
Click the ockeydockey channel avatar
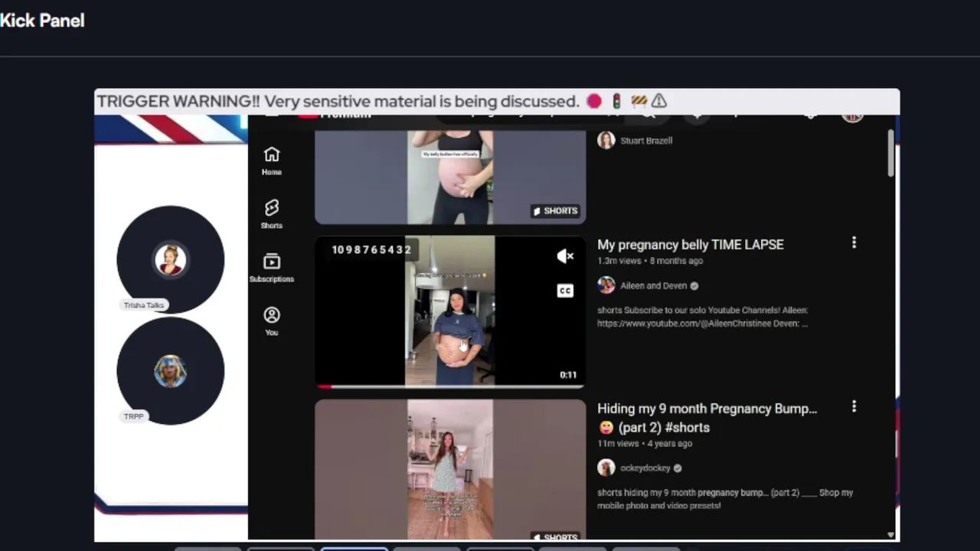[x=606, y=468]
